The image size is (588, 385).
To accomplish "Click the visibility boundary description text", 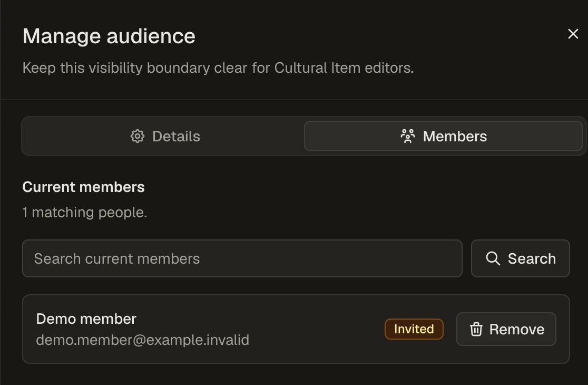I will (x=218, y=68).
